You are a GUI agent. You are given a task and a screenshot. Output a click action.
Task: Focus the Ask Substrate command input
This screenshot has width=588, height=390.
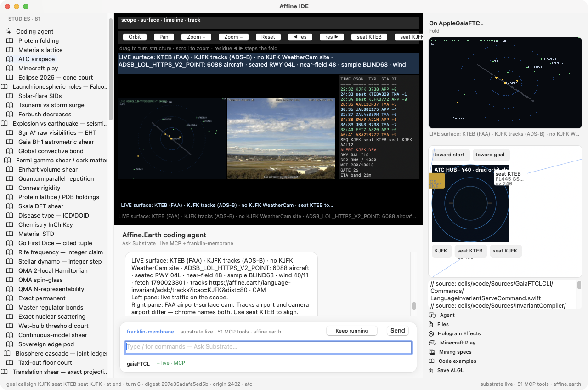pos(268,347)
